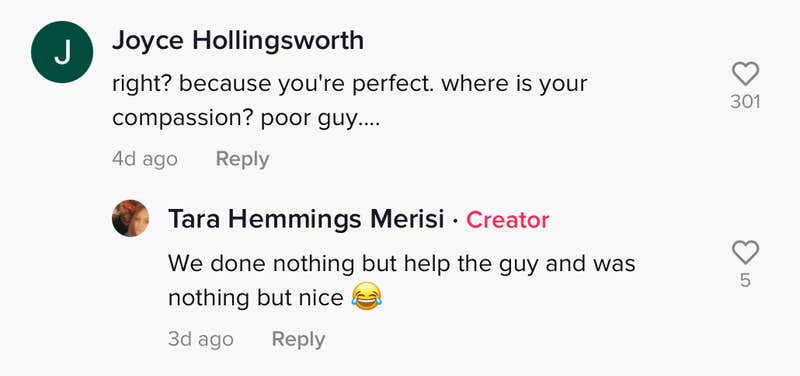Click the 'compassion? poor guy....' line
The height and width of the screenshot is (376, 800).
246,119
